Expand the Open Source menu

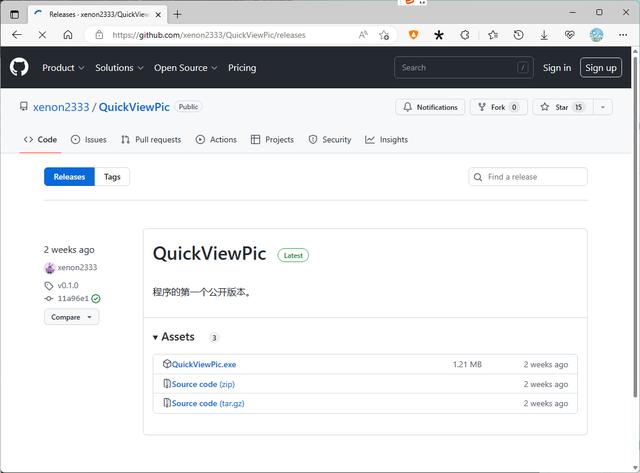pyautogui.click(x=185, y=68)
